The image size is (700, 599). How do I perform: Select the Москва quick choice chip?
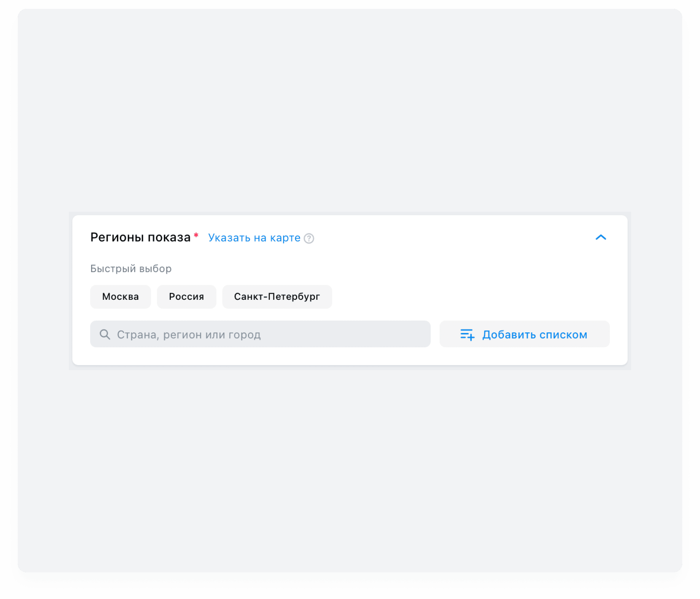point(121,297)
